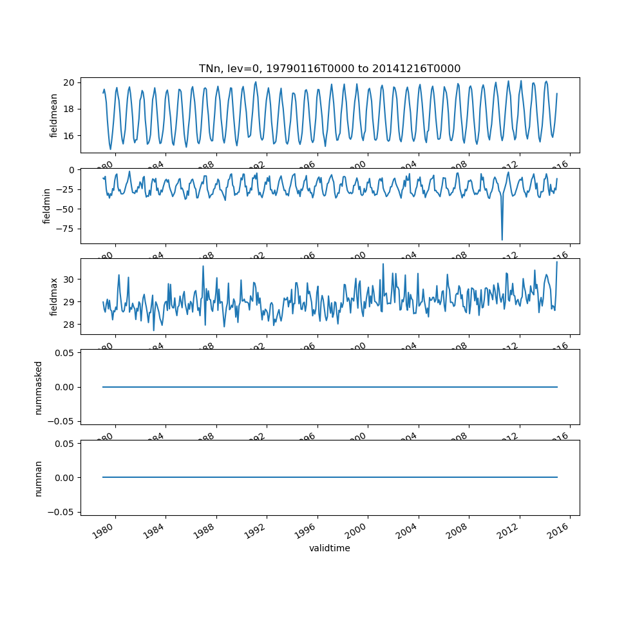The width and height of the screenshot is (644, 644).
Task: Click the −75 tick on fieldmin axis
Action: [x=64, y=229]
